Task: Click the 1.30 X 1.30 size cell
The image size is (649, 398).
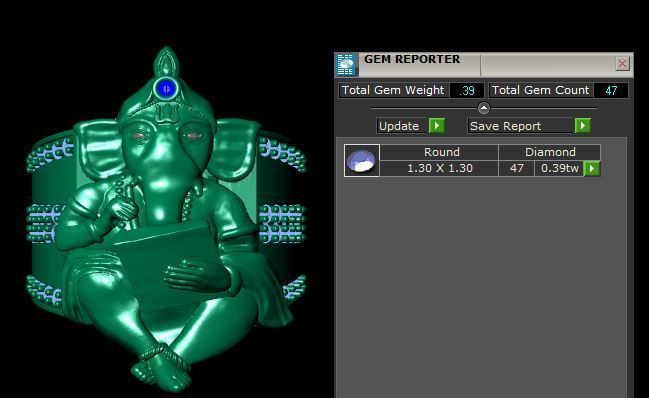Action: (439, 168)
